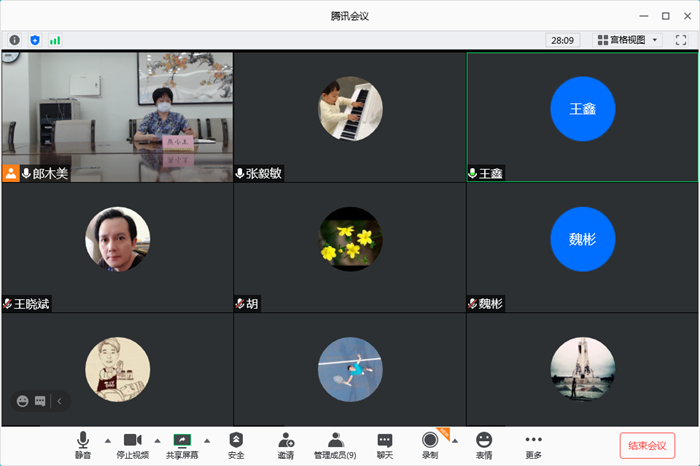Screen dimensions: 700x466
Task: Open the 安全 security options
Action: click(x=236, y=444)
